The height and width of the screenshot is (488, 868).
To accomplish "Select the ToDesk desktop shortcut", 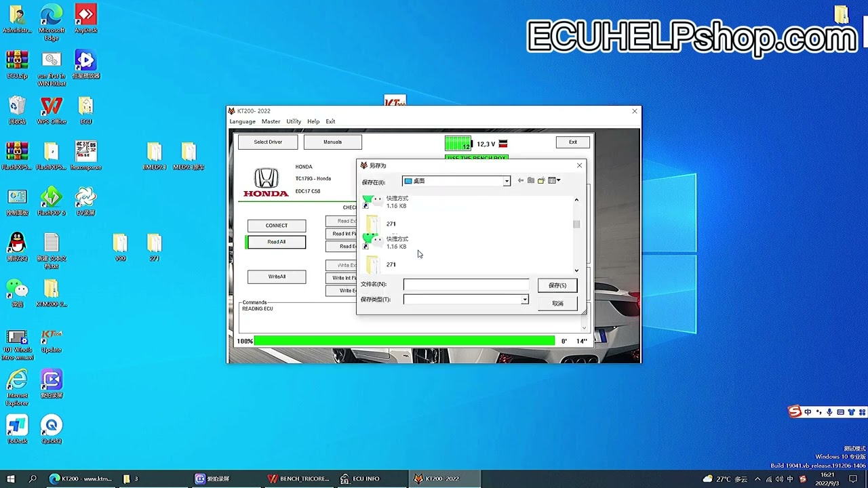I will (x=17, y=430).
